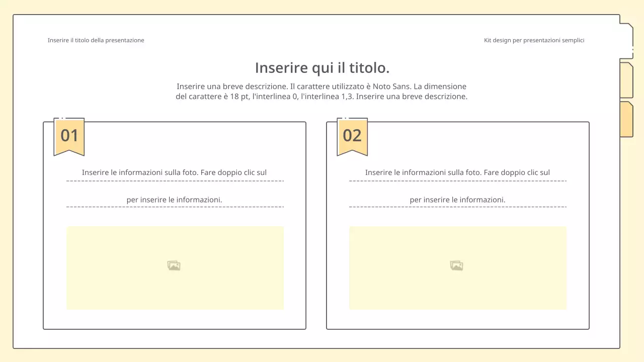Select the ribbon bookmark above card 02

coord(352,136)
